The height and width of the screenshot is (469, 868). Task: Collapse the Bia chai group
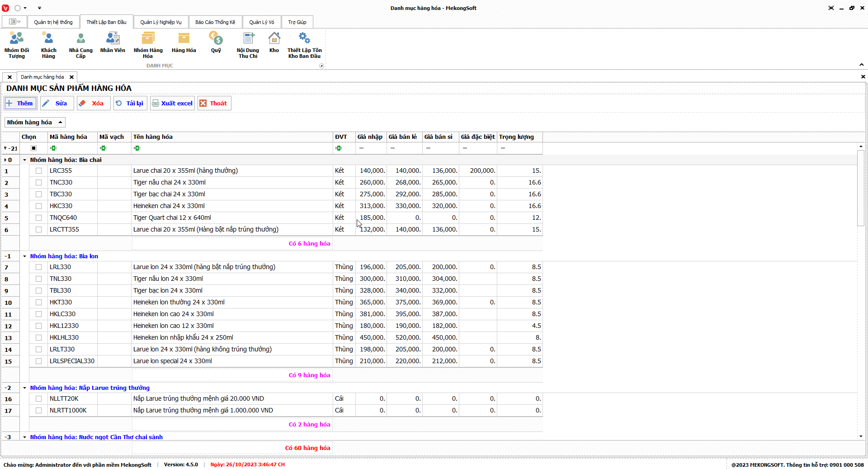(25, 160)
